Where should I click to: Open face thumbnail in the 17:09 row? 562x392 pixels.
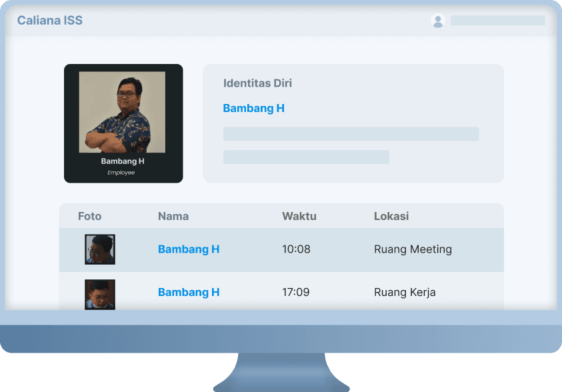coord(100,295)
